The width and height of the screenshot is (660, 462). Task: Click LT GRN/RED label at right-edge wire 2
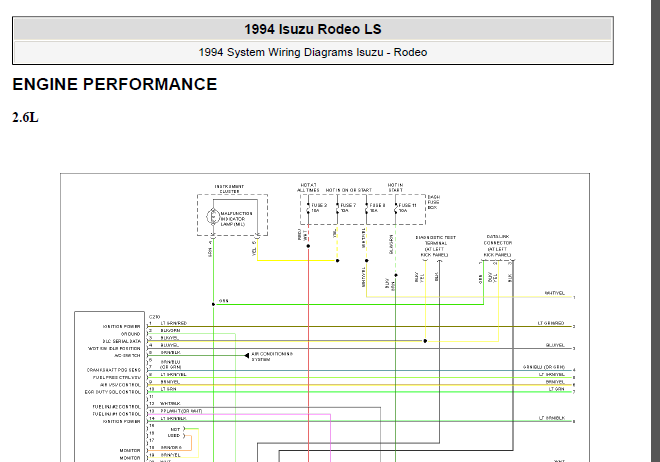point(551,323)
